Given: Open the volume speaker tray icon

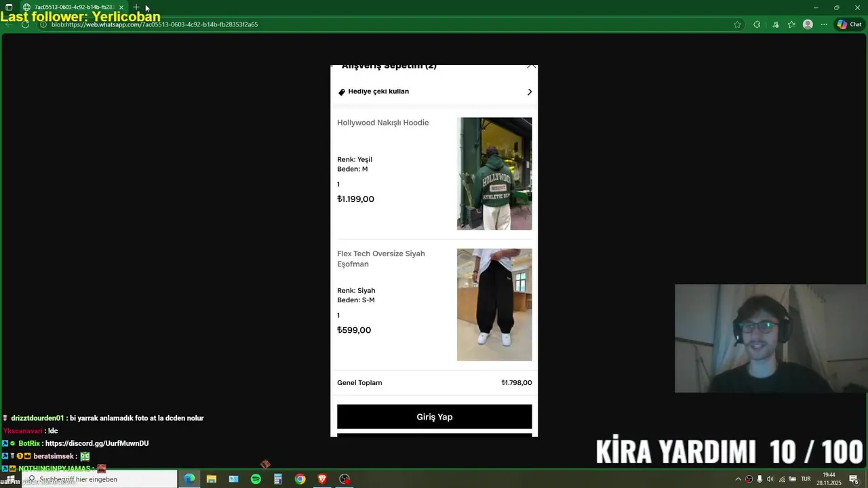Looking at the screenshot, I should tap(770, 479).
